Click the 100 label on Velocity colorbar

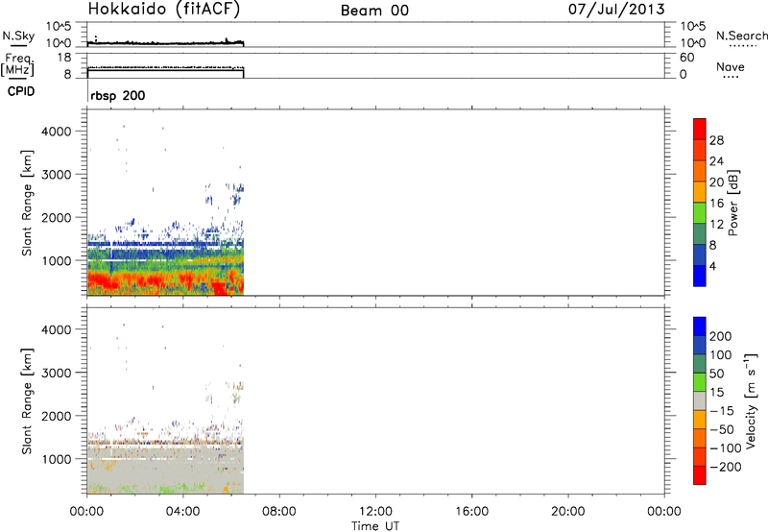(721, 355)
